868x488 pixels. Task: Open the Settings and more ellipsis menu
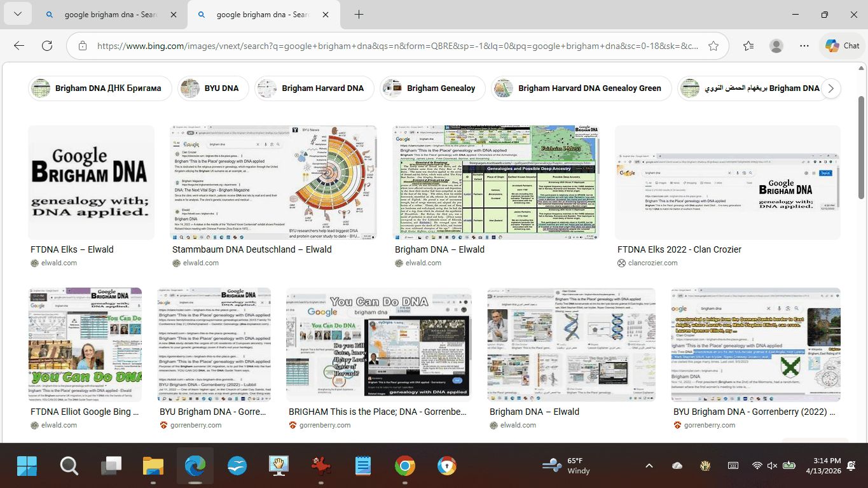pos(804,46)
